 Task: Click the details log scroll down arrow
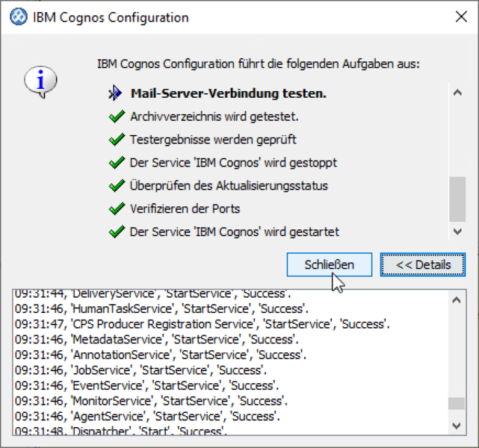(457, 426)
